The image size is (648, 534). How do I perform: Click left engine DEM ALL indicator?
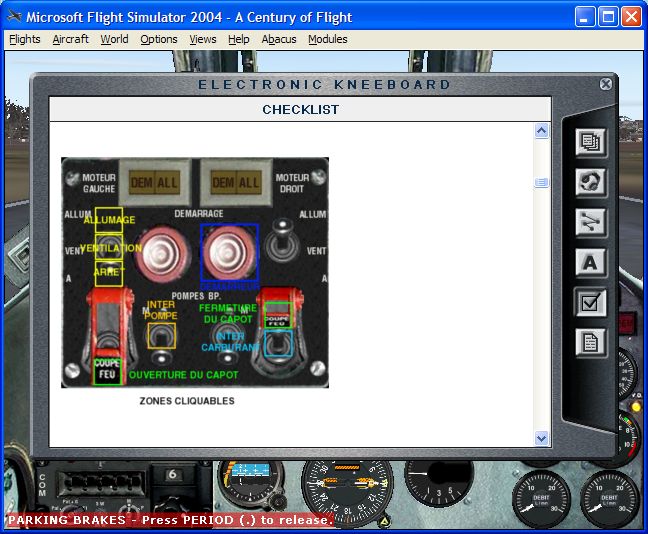click(155, 182)
